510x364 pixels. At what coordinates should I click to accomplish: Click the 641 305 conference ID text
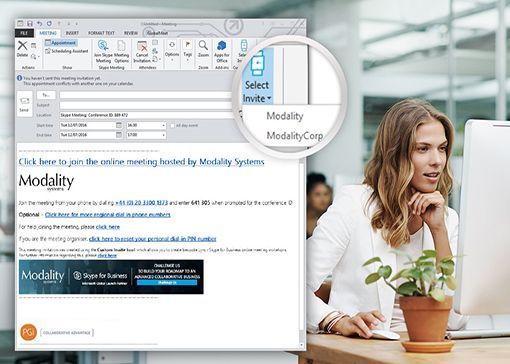[x=200, y=203]
